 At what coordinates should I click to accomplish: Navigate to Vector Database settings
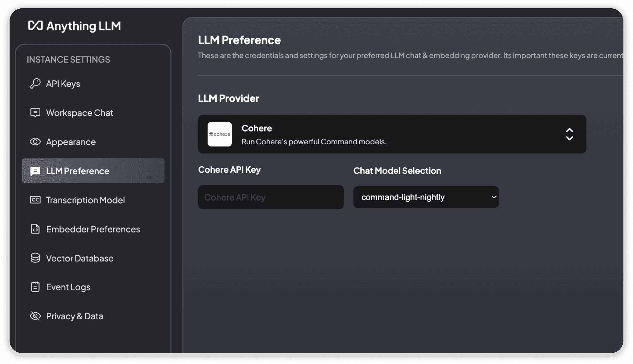(93, 258)
